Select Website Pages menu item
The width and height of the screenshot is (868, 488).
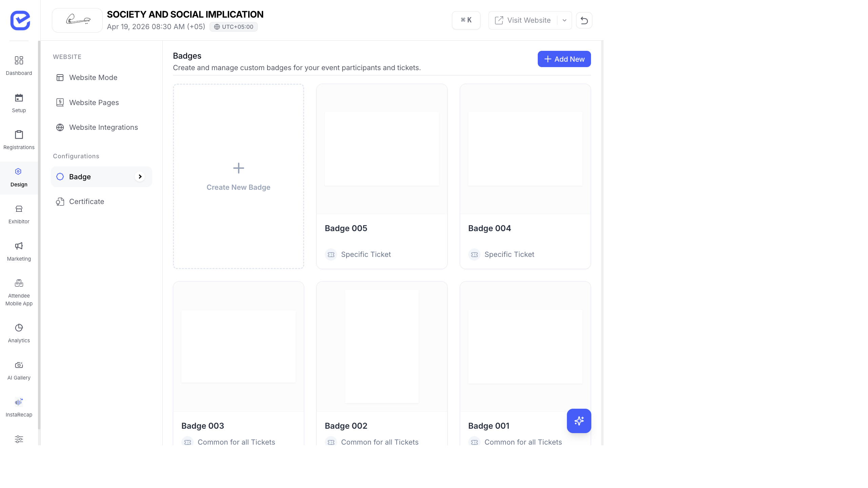tap(94, 103)
